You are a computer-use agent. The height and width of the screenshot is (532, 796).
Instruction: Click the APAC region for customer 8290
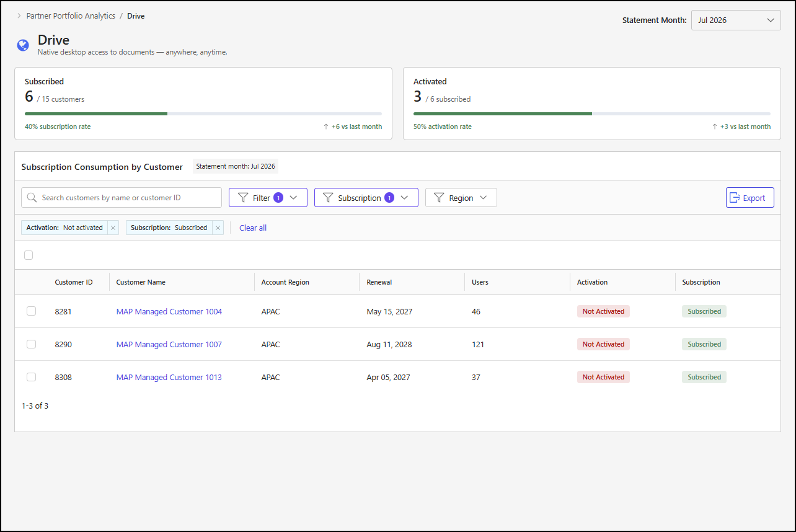coord(271,344)
